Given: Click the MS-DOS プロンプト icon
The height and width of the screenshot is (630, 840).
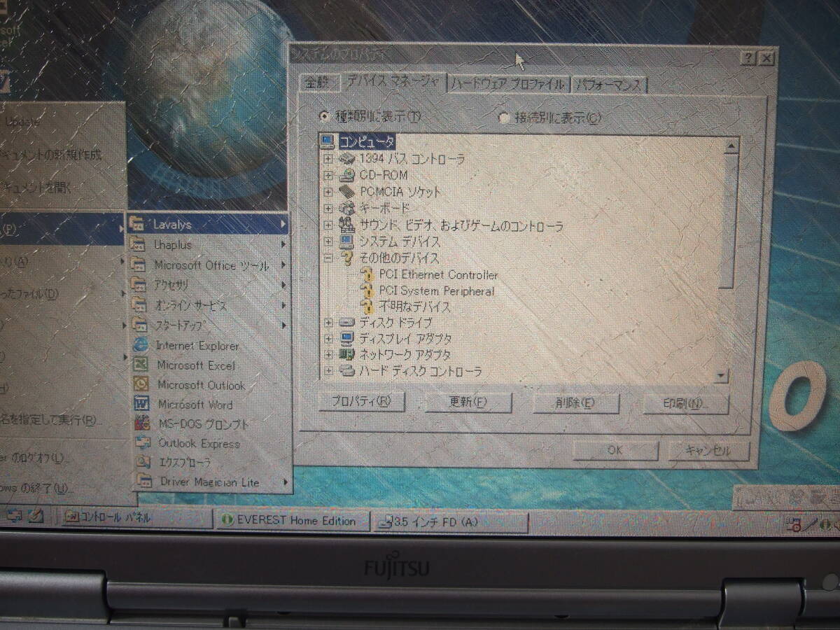Looking at the screenshot, I should coord(142,423).
